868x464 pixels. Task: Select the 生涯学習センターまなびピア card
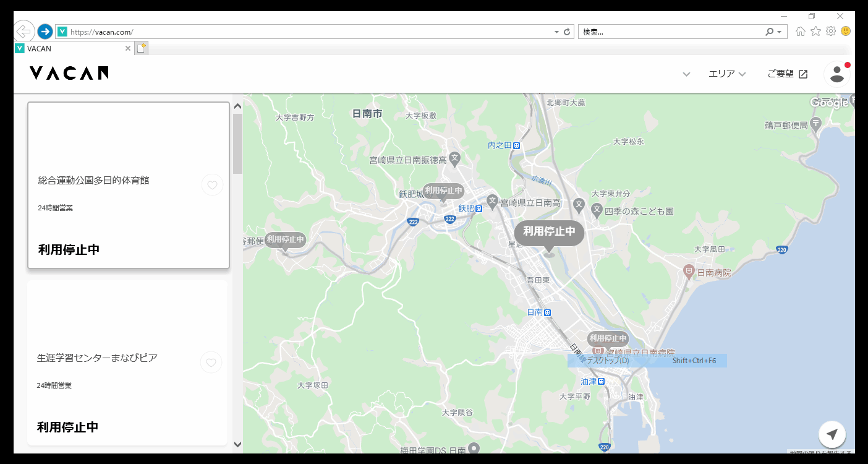click(x=127, y=363)
